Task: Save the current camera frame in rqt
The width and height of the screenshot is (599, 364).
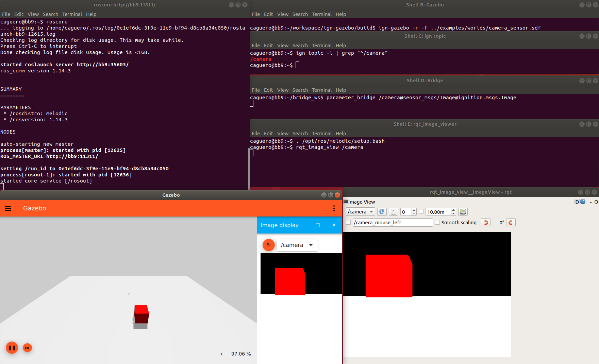Action: (x=463, y=212)
